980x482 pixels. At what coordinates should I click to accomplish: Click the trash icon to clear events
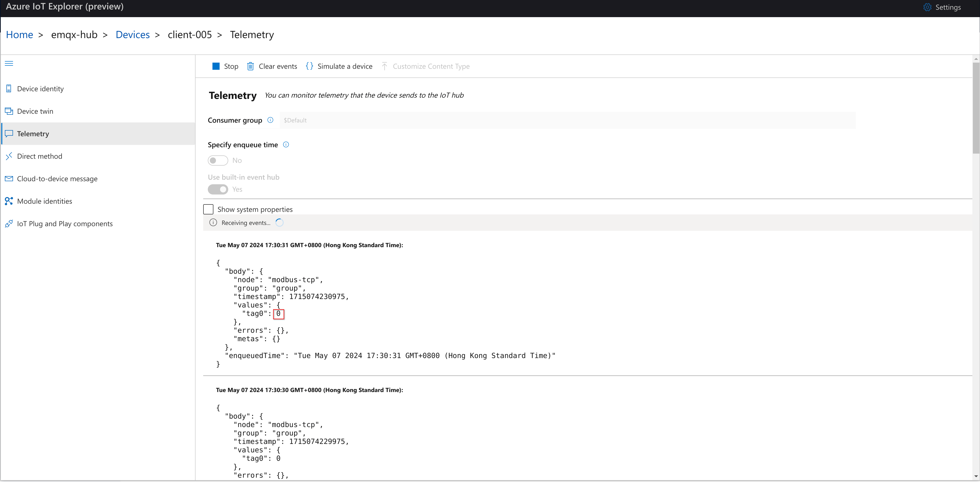point(250,66)
